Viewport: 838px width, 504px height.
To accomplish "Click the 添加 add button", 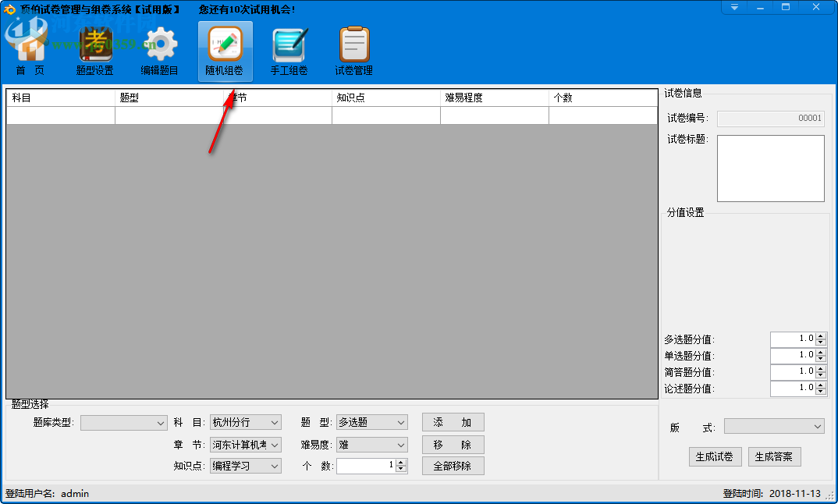I will [453, 422].
